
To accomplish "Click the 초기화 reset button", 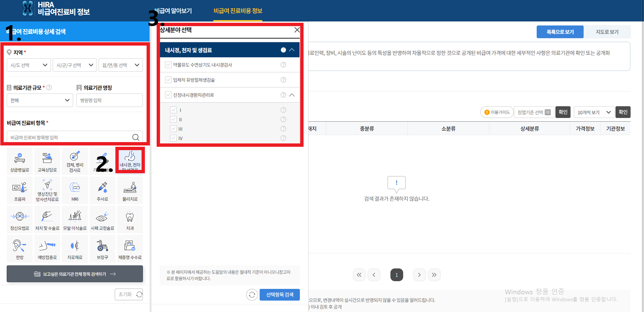I will tap(129, 294).
